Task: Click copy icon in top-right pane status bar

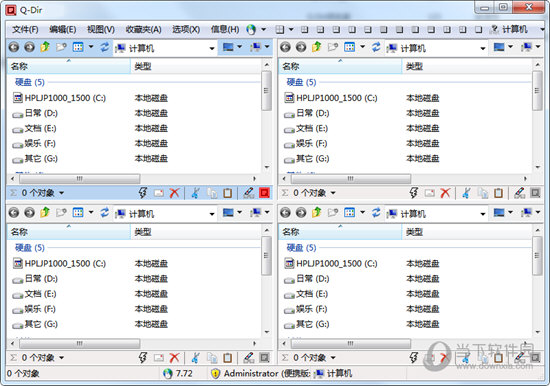Action: point(483,193)
